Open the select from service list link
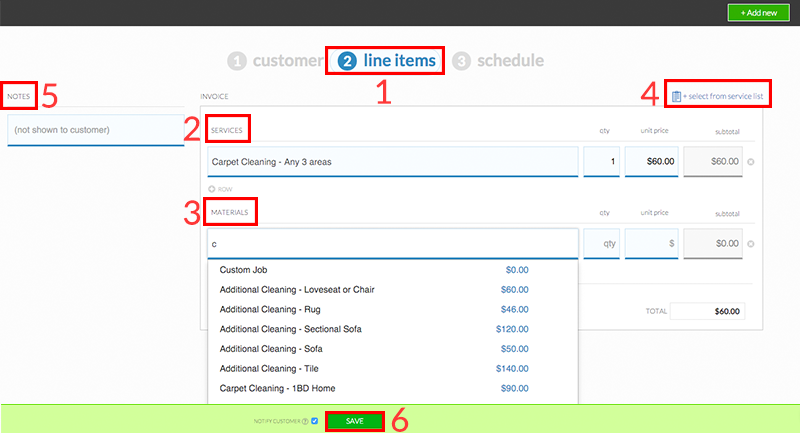 pyautogui.click(x=724, y=97)
